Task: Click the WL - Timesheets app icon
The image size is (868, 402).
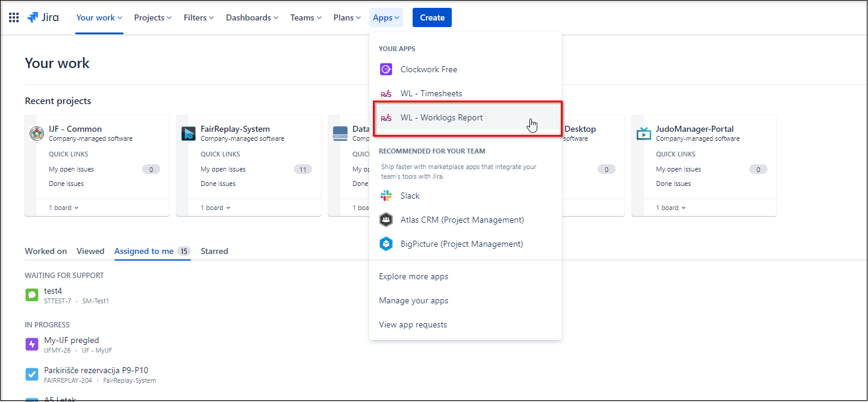Action: [x=386, y=93]
